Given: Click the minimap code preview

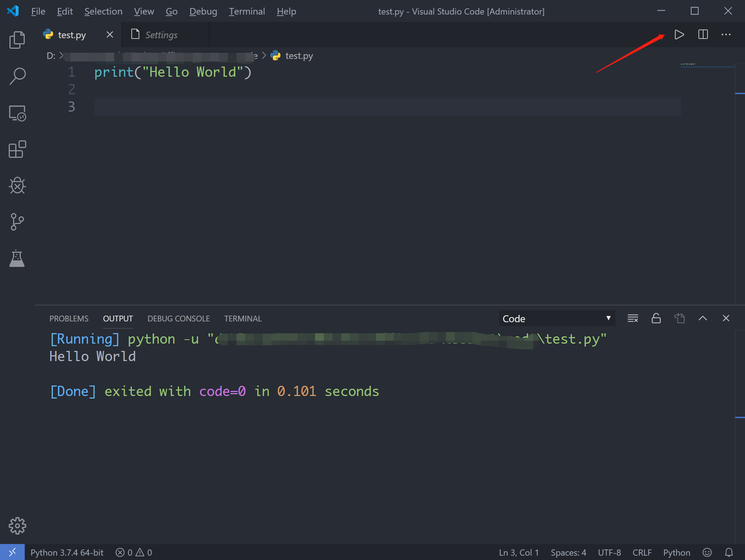Looking at the screenshot, I should click(x=688, y=64).
